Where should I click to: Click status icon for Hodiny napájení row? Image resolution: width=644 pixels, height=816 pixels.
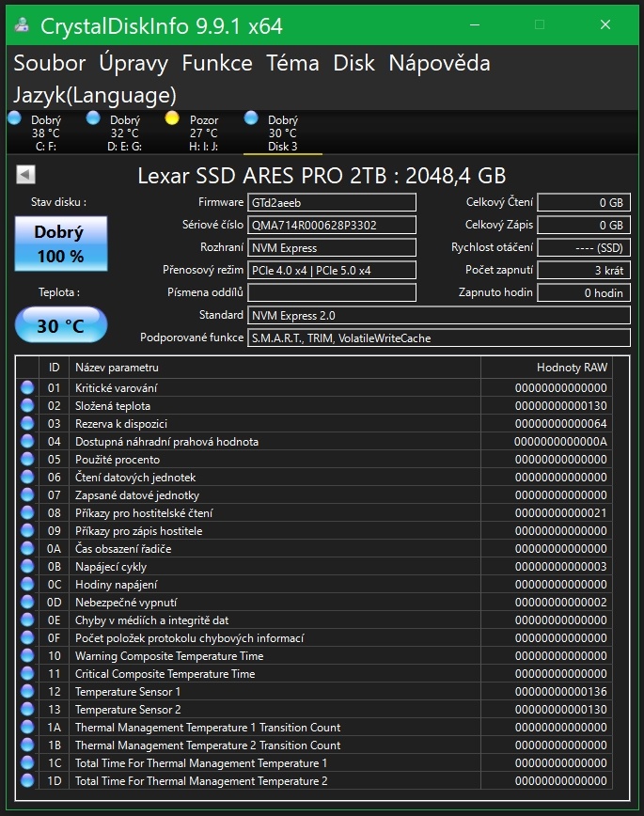(27, 584)
